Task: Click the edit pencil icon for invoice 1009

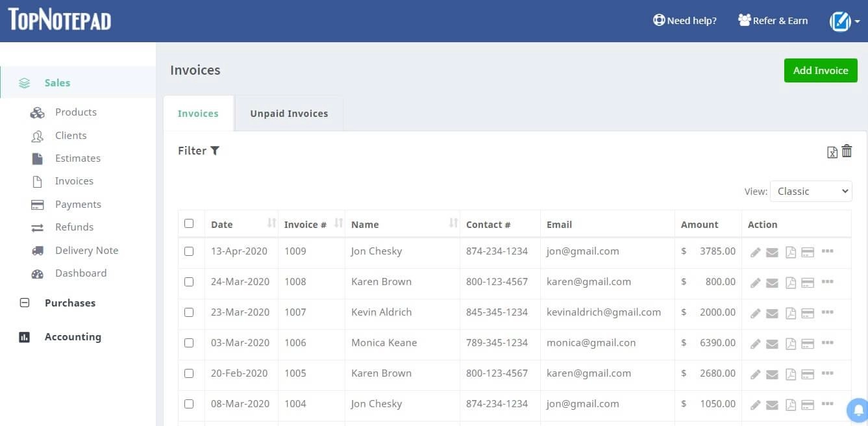Action: click(755, 252)
